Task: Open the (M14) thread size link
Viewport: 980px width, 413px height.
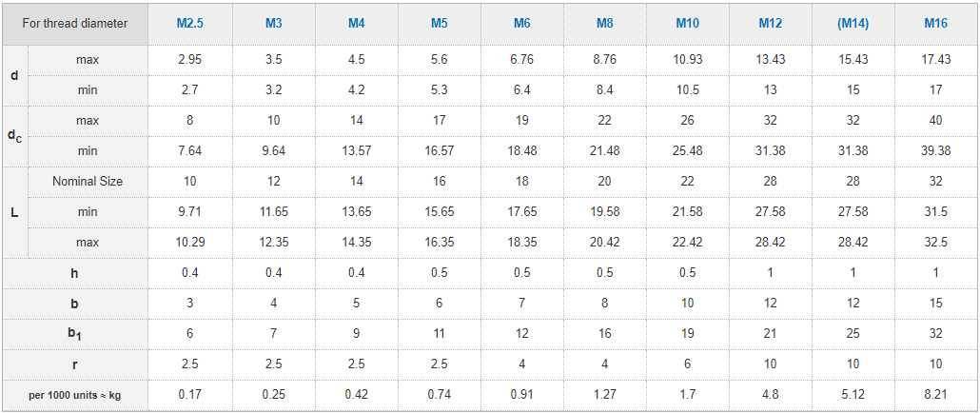Action: click(x=853, y=24)
